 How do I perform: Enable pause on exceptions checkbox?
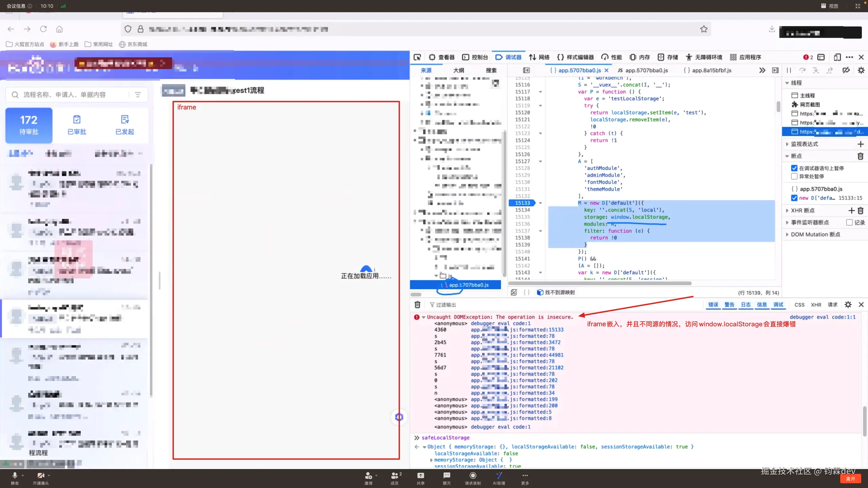794,176
